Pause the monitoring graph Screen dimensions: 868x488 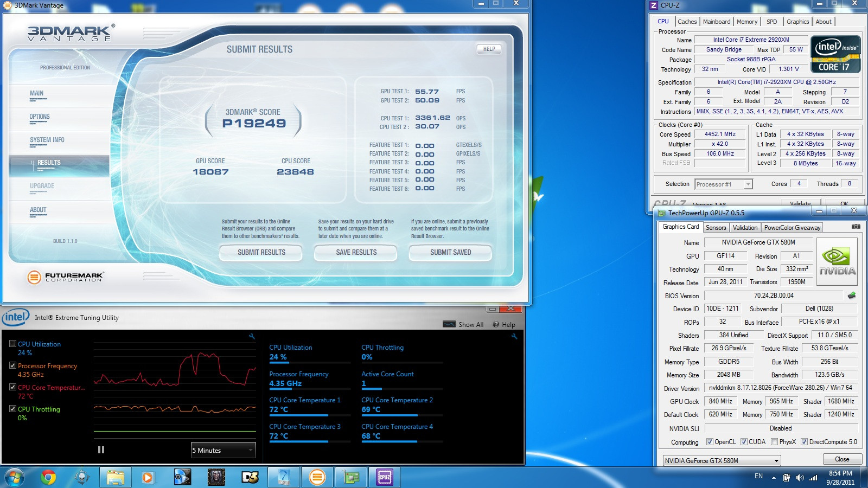coord(101,450)
